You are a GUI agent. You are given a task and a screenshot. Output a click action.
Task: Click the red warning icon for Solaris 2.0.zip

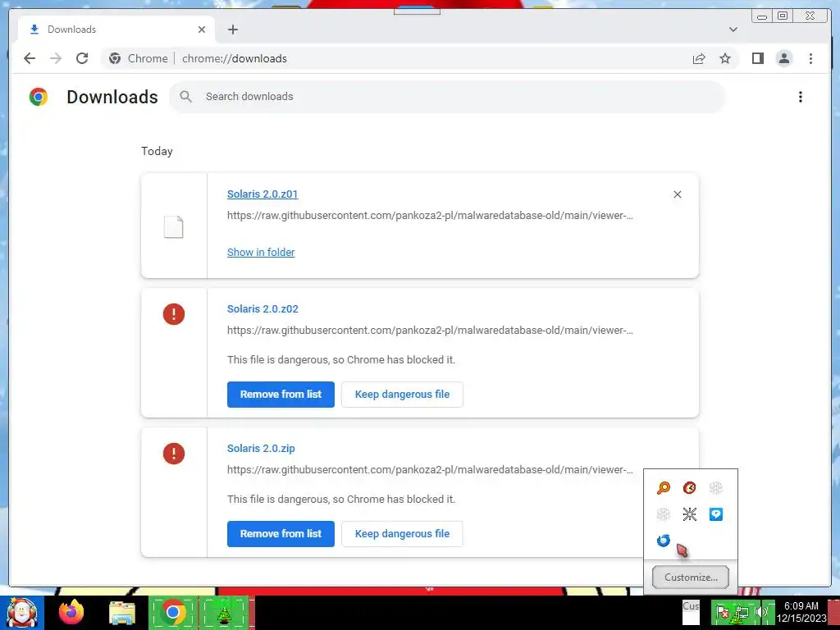174,454
